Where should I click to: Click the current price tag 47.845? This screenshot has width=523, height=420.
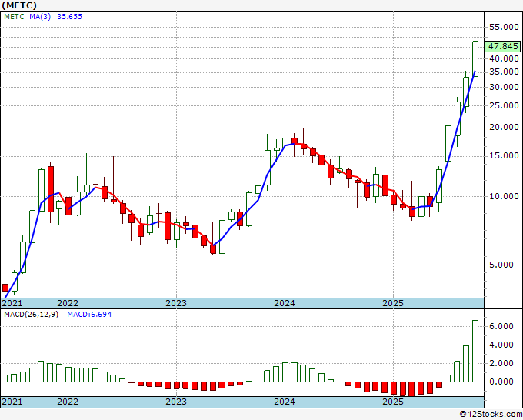click(x=503, y=46)
